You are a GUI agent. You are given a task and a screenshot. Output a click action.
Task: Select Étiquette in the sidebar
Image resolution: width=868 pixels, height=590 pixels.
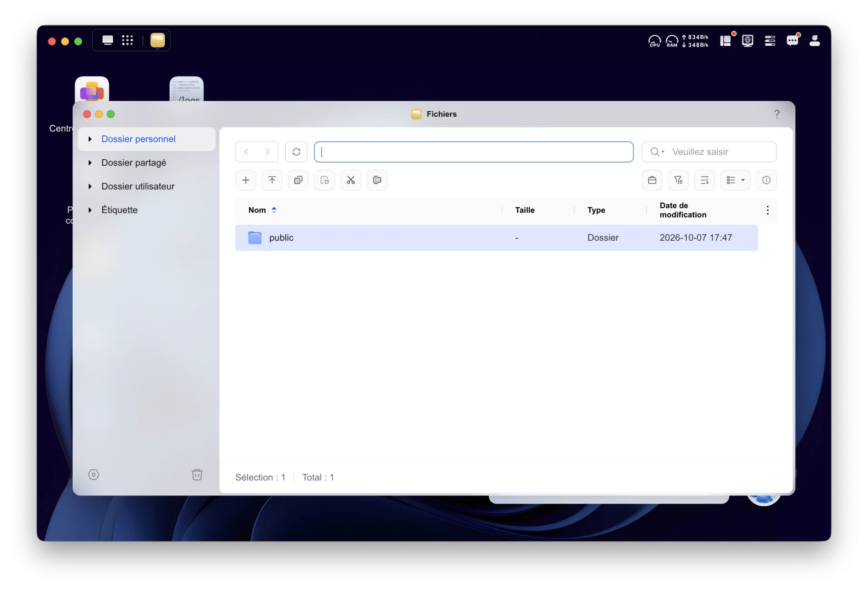click(x=147, y=210)
